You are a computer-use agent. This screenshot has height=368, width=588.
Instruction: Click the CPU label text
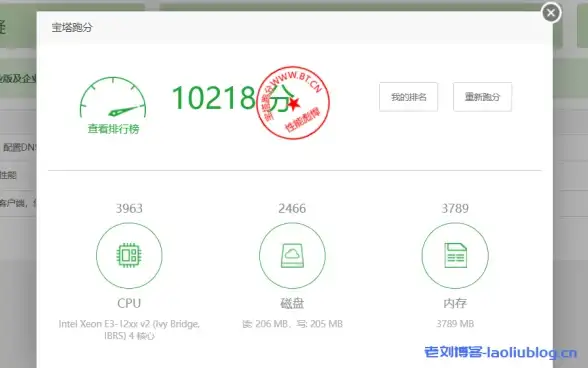coord(129,303)
